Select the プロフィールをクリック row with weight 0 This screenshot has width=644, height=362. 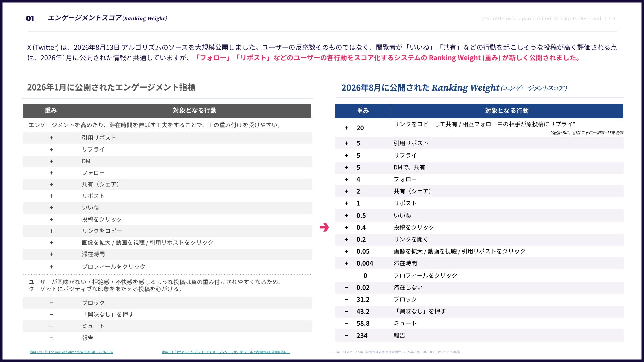(479, 276)
